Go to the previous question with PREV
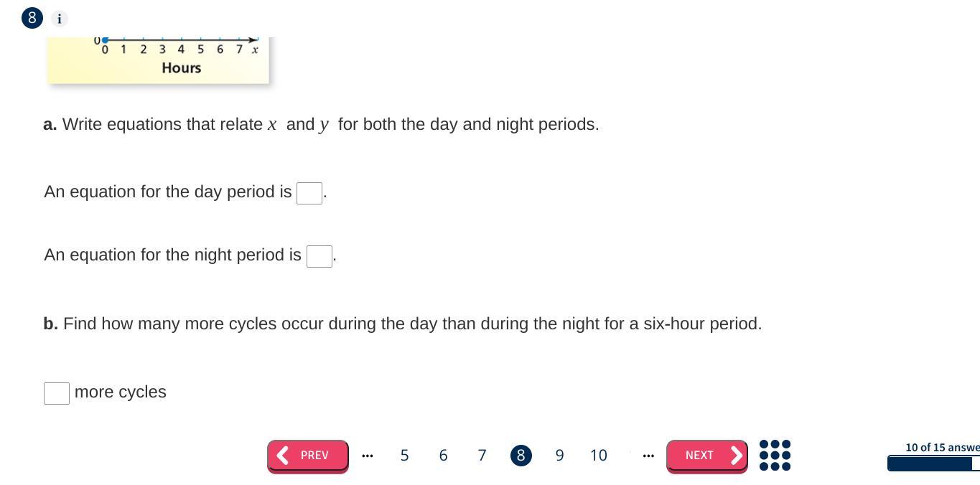 pos(308,456)
